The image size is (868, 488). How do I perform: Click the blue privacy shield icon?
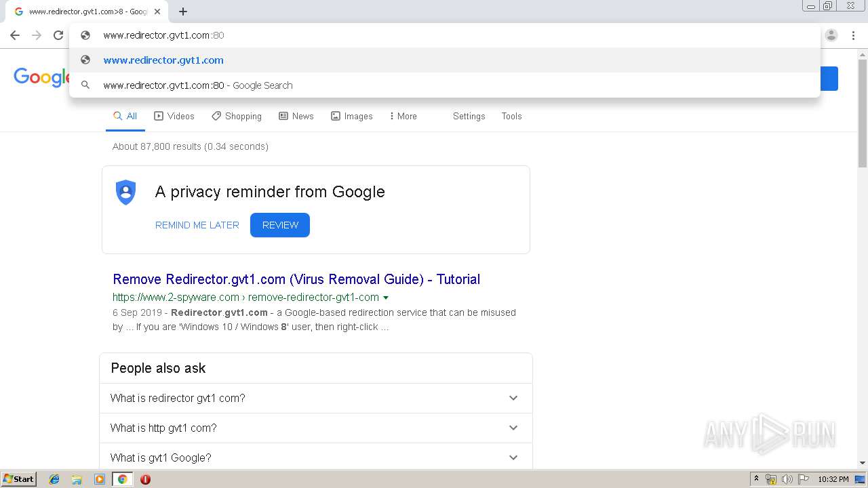[126, 192]
